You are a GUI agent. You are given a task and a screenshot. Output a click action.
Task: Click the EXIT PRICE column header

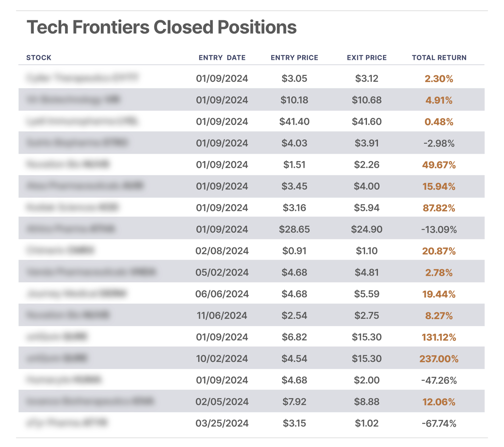click(367, 58)
